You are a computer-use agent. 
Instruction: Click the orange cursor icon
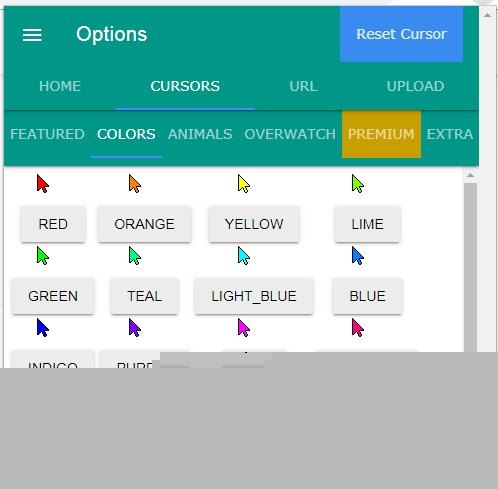pos(135,184)
